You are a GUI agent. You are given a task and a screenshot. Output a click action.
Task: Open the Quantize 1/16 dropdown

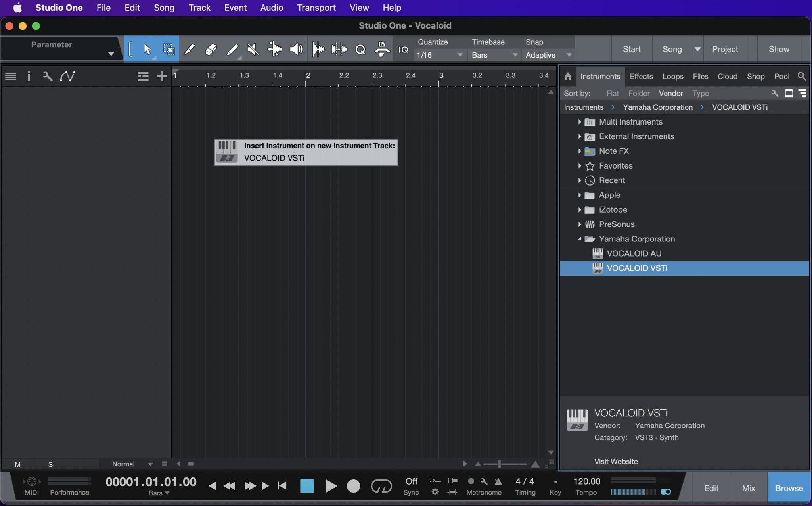coord(459,55)
